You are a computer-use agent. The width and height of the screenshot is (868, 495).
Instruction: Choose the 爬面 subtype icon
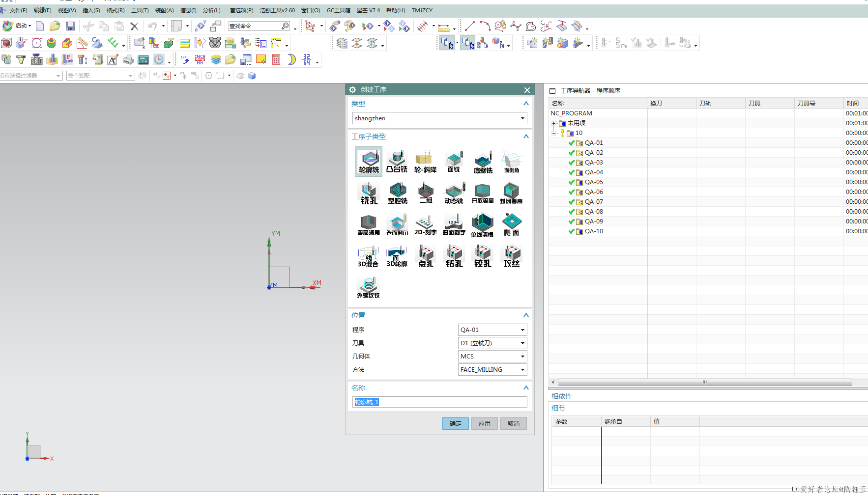(511, 224)
